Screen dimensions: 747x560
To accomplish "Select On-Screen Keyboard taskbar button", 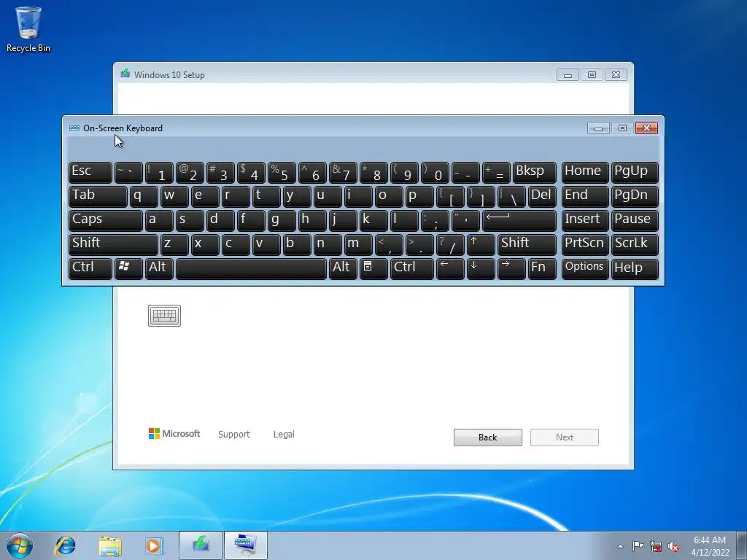I will (245, 545).
